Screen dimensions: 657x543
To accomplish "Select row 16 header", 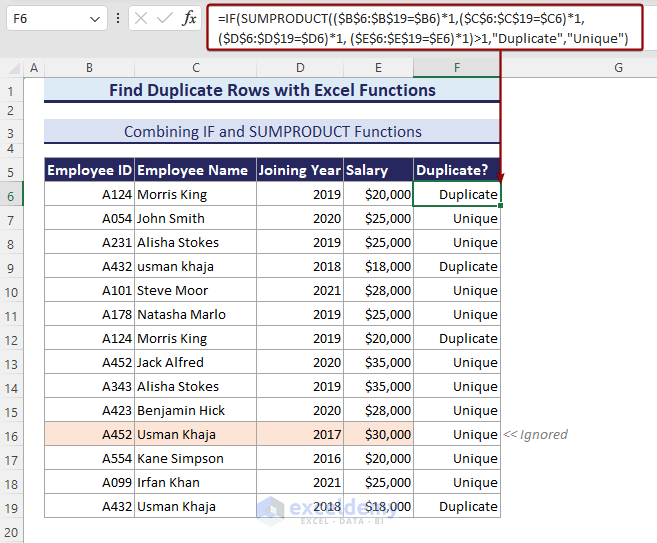I will [11, 434].
